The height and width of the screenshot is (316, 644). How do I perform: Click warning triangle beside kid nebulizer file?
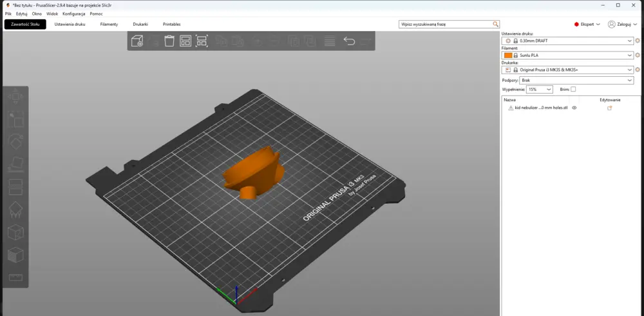click(511, 108)
